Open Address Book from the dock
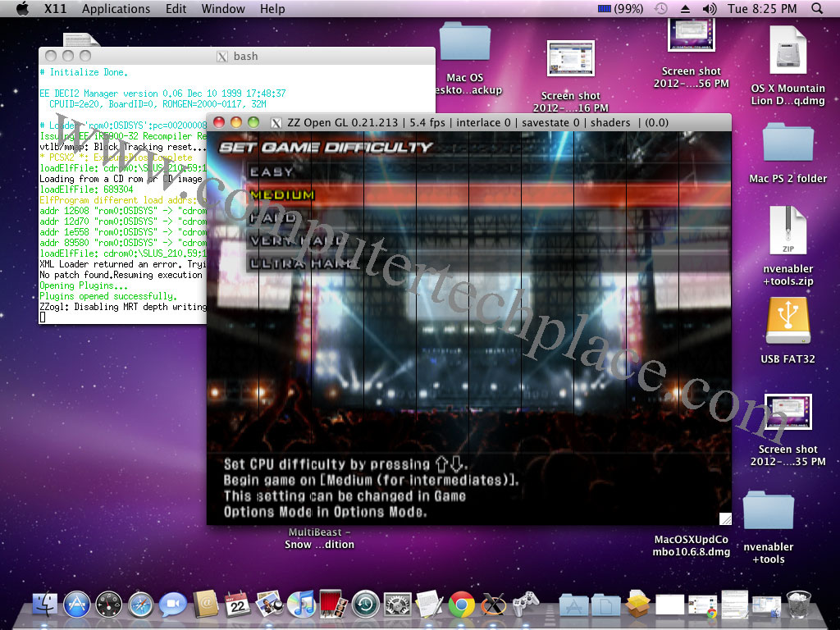The width and height of the screenshot is (840, 630). coord(206,604)
